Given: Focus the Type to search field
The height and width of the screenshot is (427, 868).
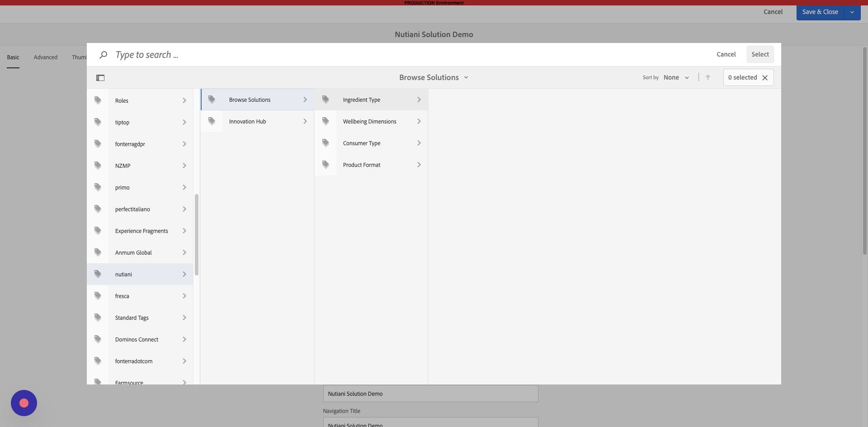Looking at the screenshot, I should coord(407,55).
